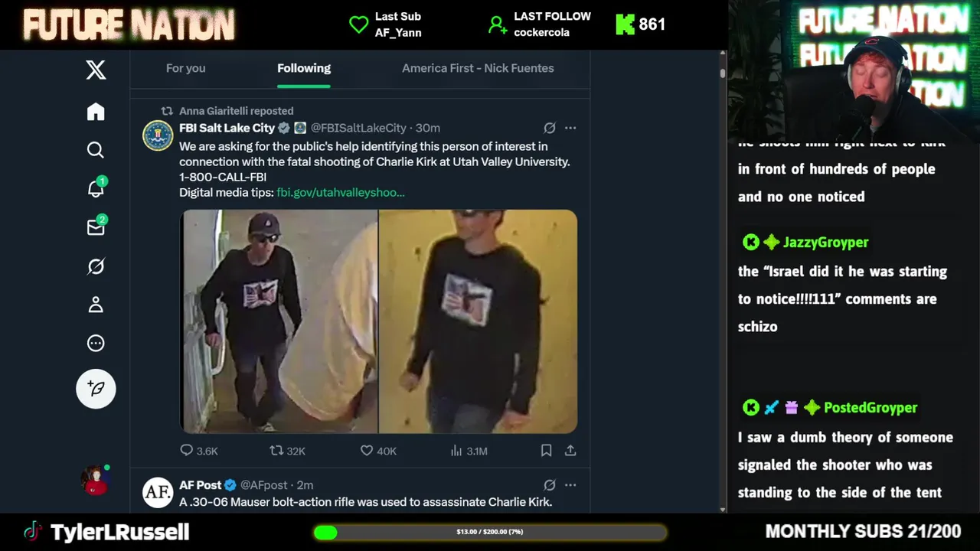Image resolution: width=980 pixels, height=551 pixels.
Task: Click the compose Post feather button
Action: [x=96, y=389]
